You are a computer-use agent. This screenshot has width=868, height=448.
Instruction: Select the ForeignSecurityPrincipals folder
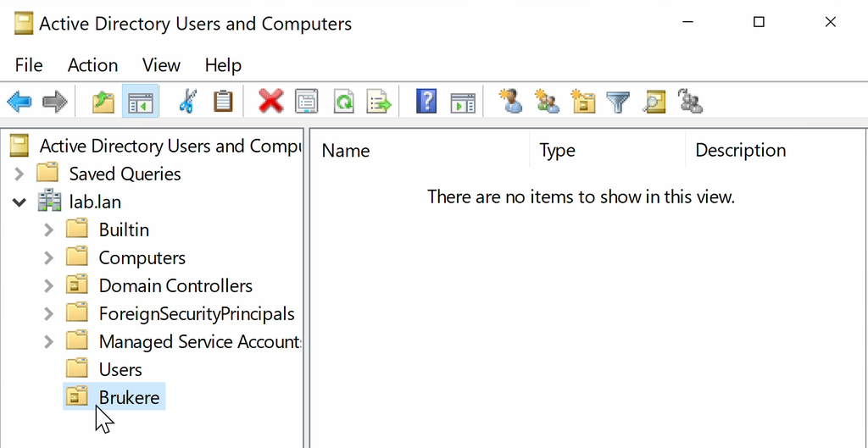pyautogui.click(x=197, y=314)
